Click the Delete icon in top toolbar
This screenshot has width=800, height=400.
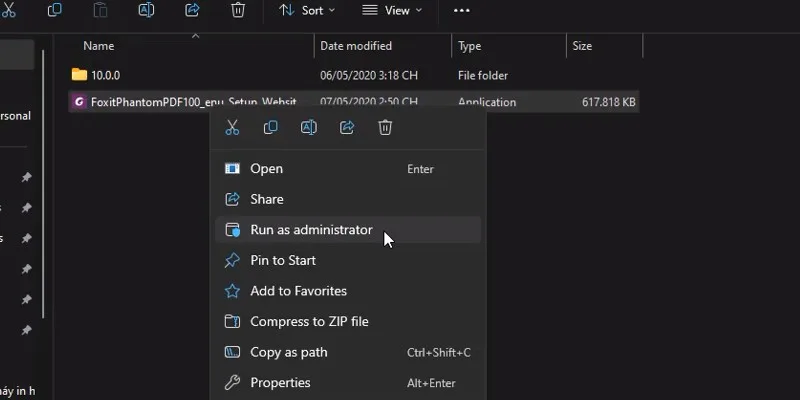tap(238, 10)
